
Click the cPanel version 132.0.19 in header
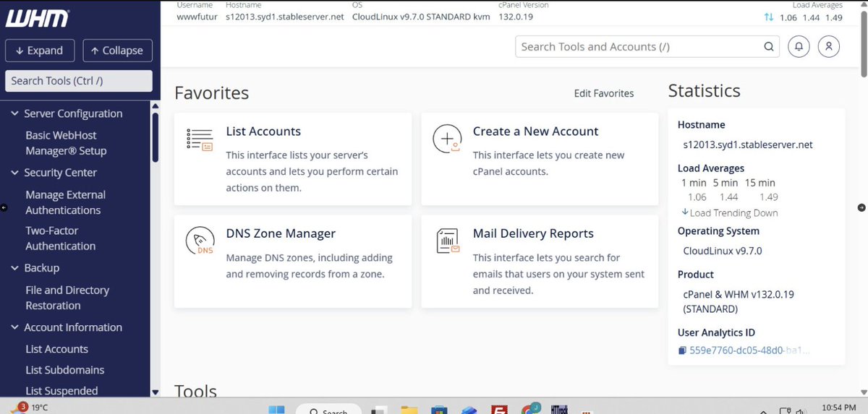coord(516,17)
